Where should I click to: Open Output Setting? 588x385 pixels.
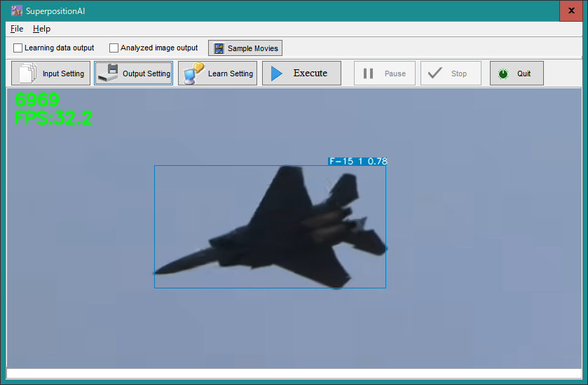point(133,73)
